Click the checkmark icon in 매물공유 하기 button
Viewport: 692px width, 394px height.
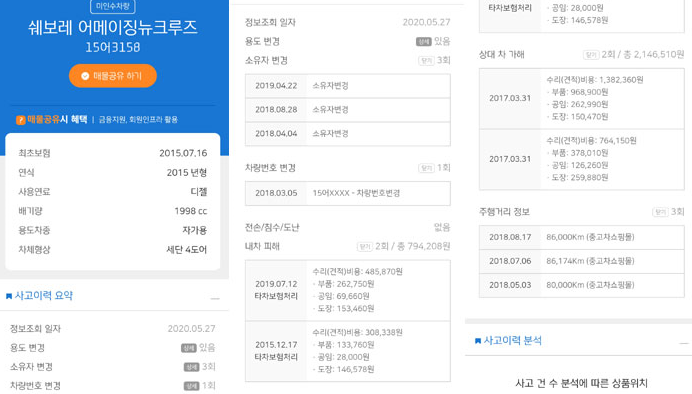click(85, 76)
